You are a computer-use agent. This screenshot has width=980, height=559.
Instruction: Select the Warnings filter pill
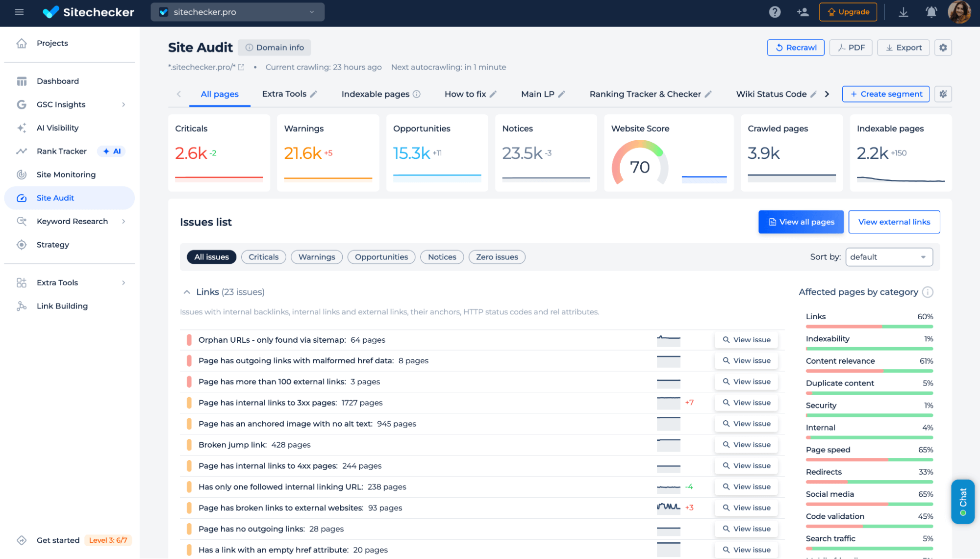coord(317,257)
